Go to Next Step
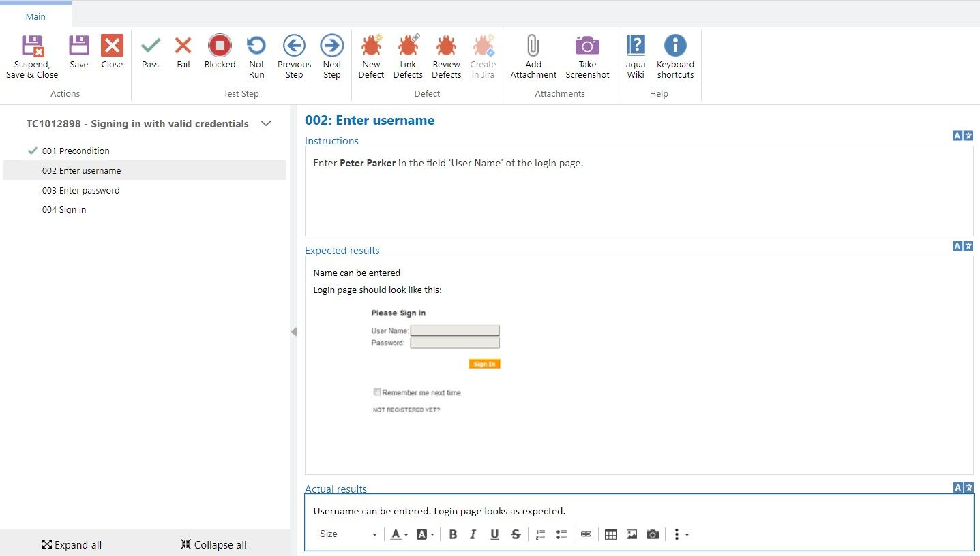 [x=332, y=46]
